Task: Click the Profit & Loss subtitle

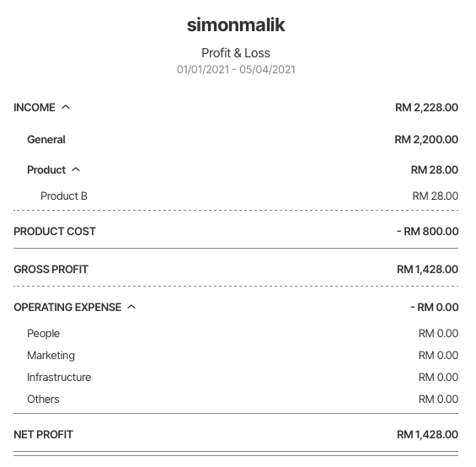Action: pos(236,53)
